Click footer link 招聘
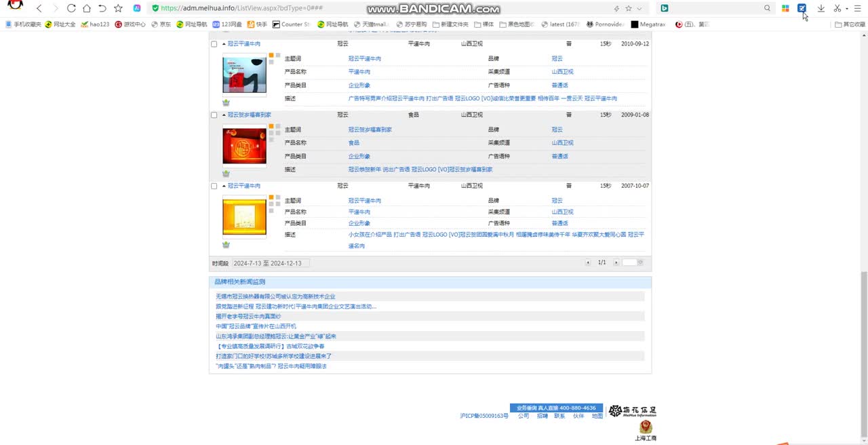Image resolution: width=868 pixels, height=445 pixels. pos(542,416)
